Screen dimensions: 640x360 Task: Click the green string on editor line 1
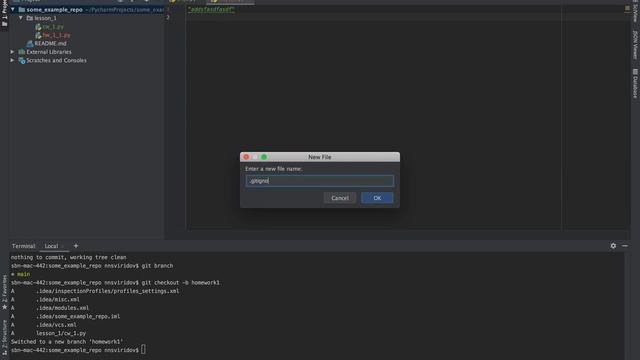tap(211, 9)
